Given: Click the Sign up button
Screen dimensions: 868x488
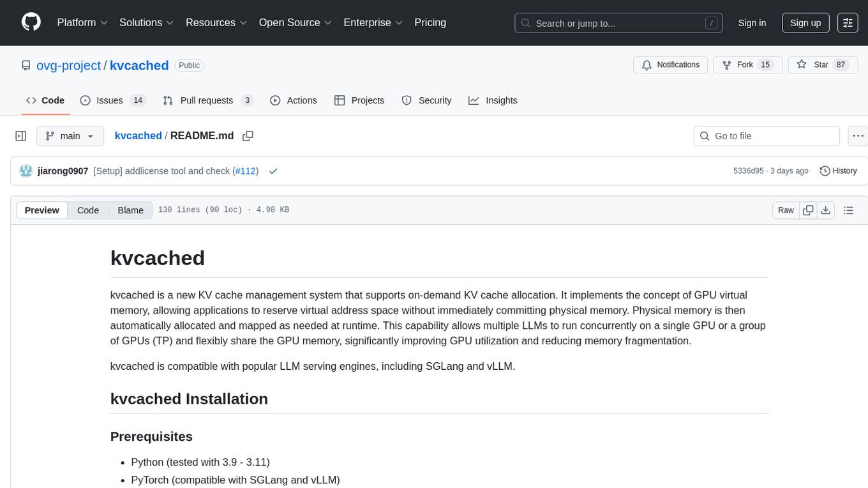Looking at the screenshot, I should (x=805, y=23).
